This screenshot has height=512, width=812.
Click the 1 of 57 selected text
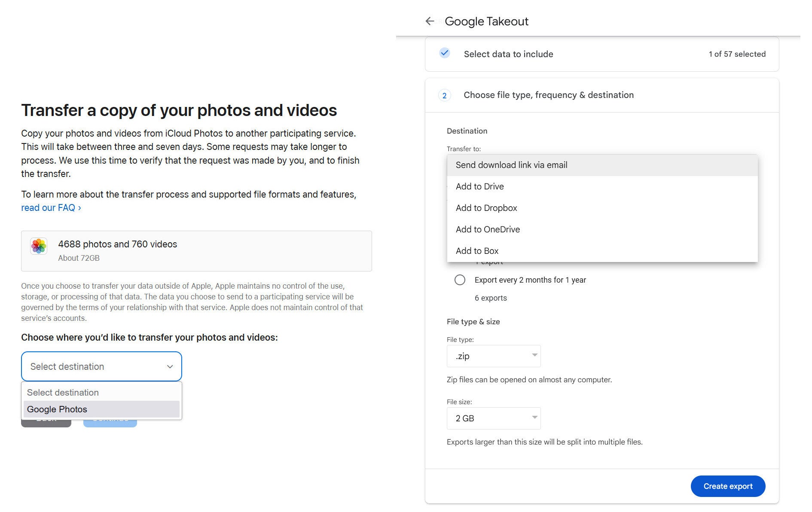737,54
